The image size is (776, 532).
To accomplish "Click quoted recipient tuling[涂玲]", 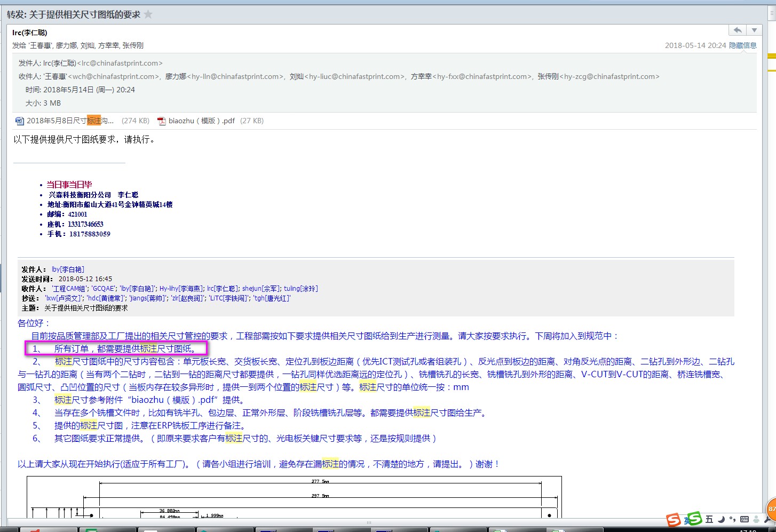I will coord(300,289).
